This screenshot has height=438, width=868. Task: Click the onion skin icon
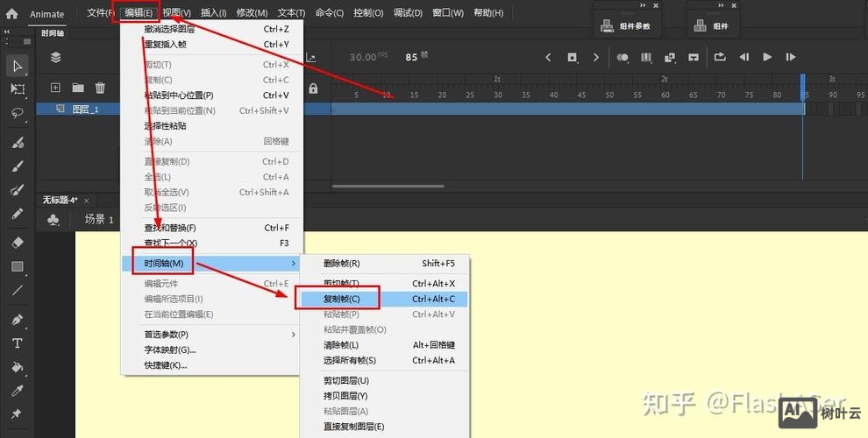pos(623,57)
